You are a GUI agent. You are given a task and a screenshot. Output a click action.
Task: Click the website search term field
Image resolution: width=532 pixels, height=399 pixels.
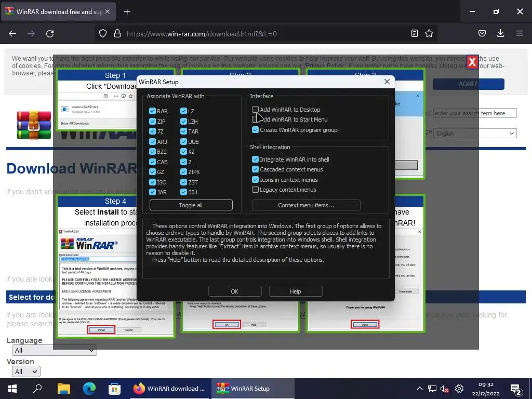click(x=475, y=113)
